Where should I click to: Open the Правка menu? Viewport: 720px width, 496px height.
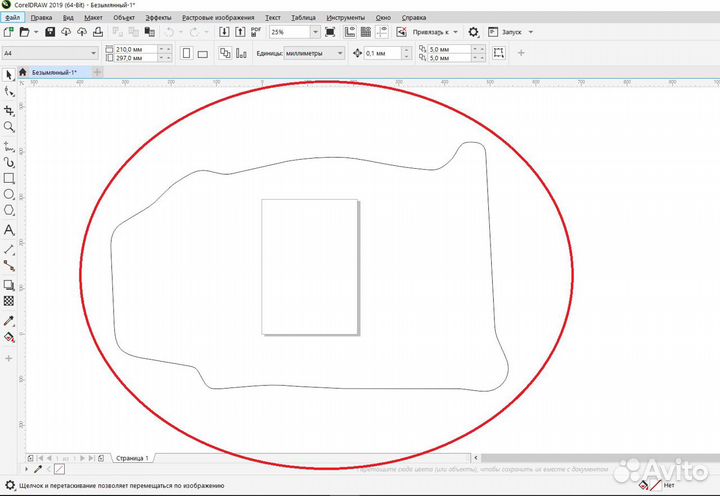pyautogui.click(x=41, y=17)
